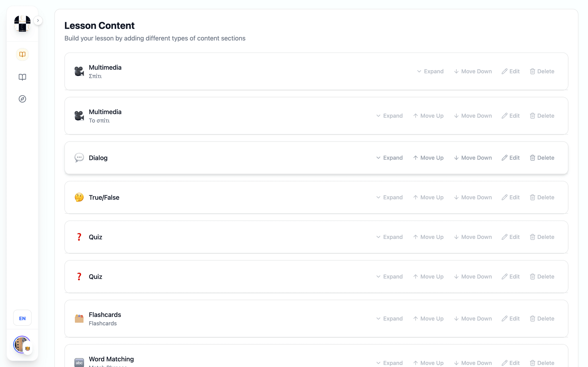Open the compass explore sidebar icon
This screenshot has height=367, width=588.
pos(22,99)
